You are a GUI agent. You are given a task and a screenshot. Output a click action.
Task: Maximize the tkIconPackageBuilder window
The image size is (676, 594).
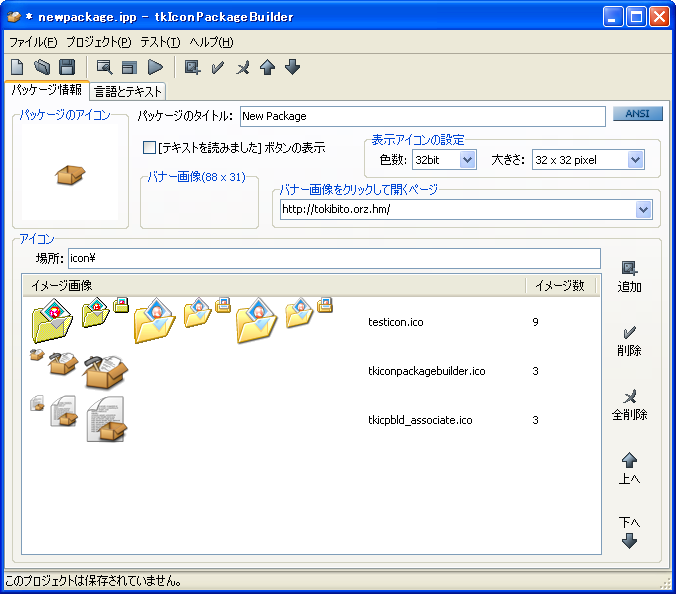[x=636, y=17]
